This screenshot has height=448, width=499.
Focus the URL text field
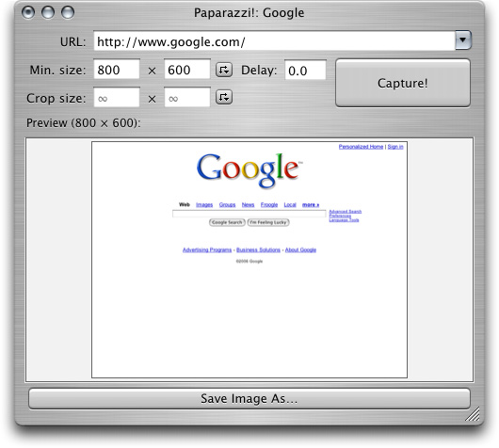(274, 40)
